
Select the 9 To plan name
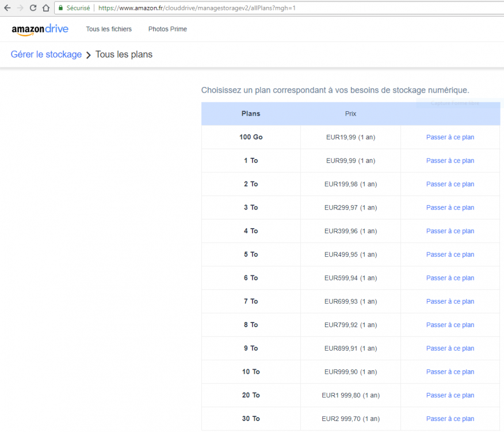pos(251,348)
